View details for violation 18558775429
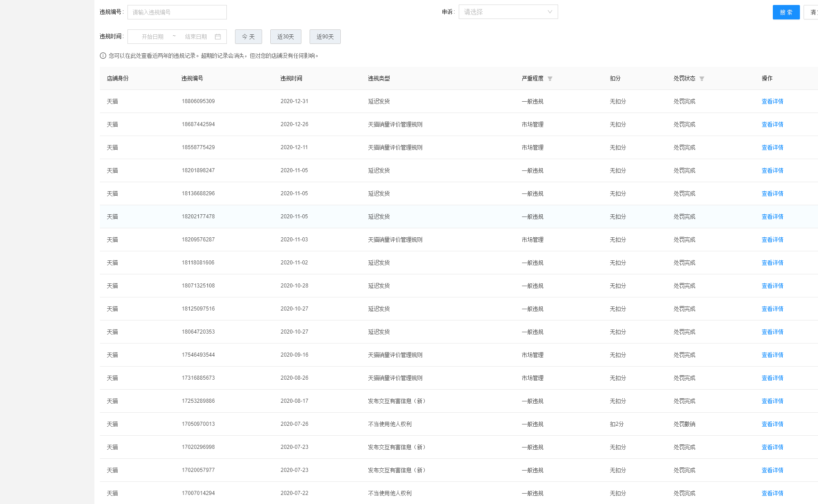 (772, 147)
